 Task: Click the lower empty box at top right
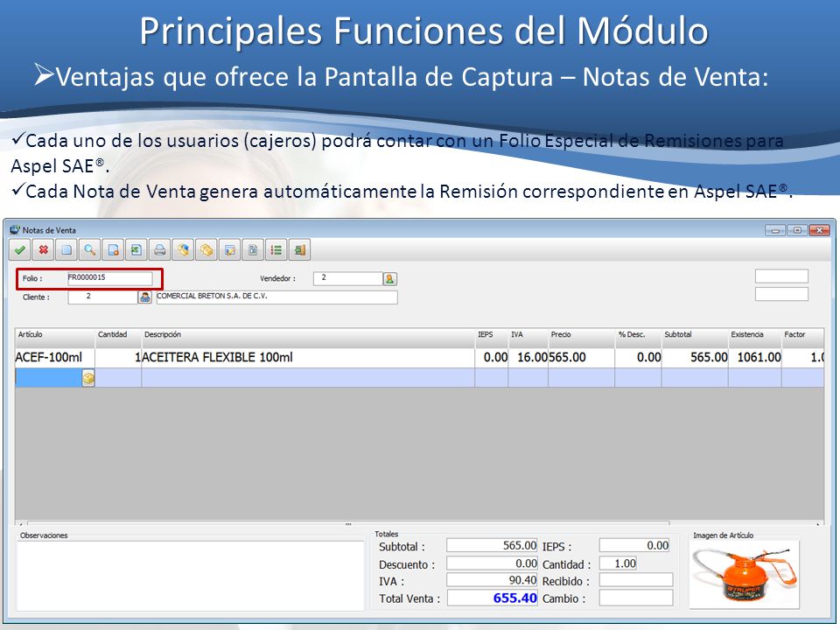click(781, 294)
